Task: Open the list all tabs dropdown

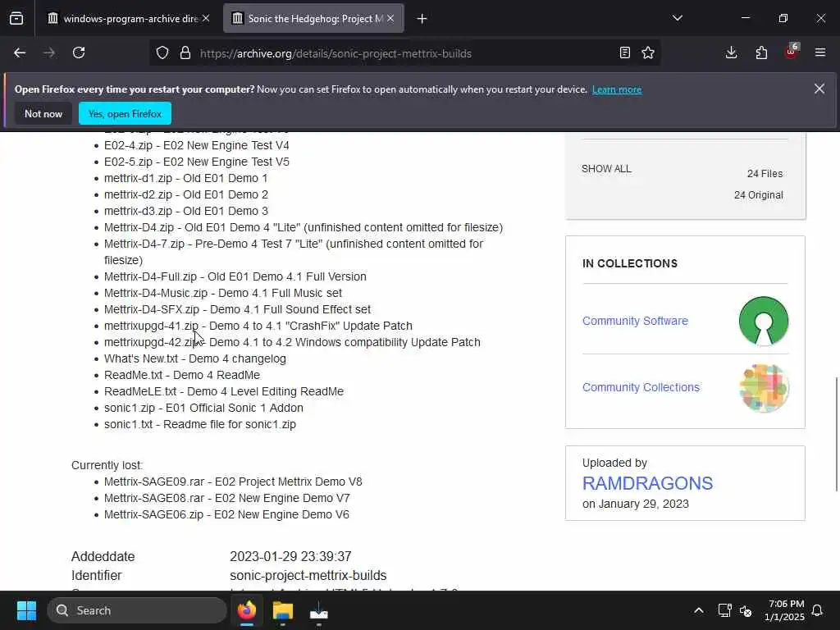Action: coord(677,19)
